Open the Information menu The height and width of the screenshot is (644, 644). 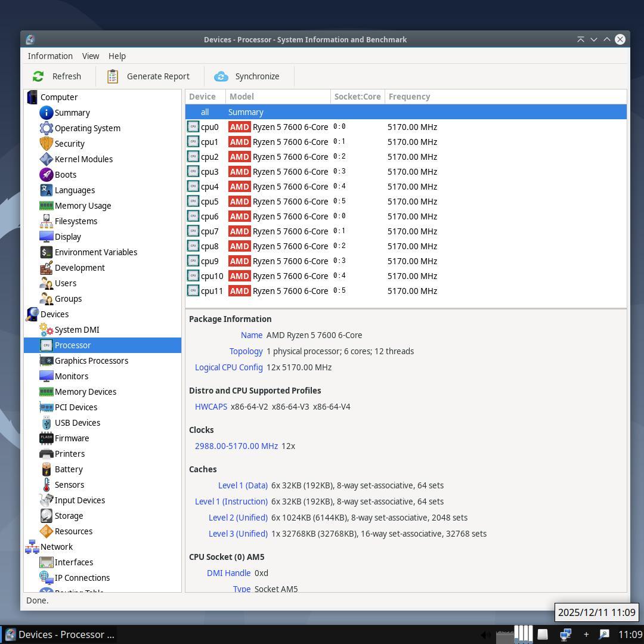50,56
